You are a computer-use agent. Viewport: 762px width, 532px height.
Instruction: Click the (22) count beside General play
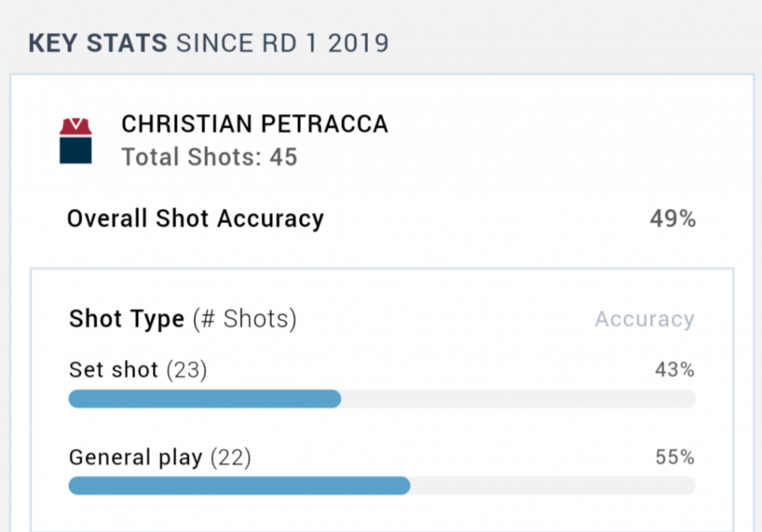[230, 457]
